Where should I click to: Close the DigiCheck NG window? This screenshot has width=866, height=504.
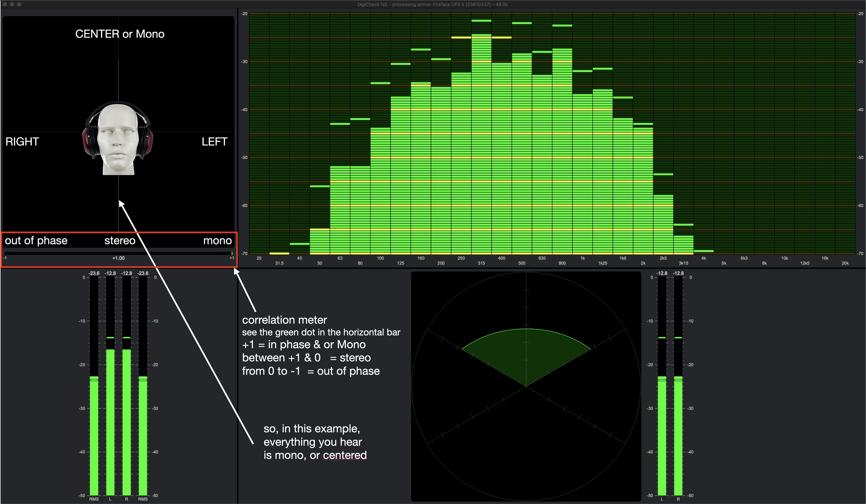pyautogui.click(x=5, y=4)
